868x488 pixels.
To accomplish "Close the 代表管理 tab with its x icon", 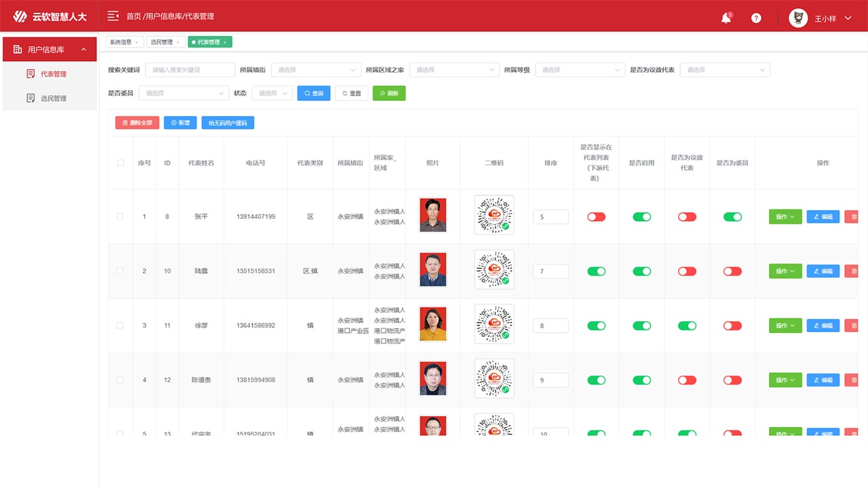I will point(225,42).
